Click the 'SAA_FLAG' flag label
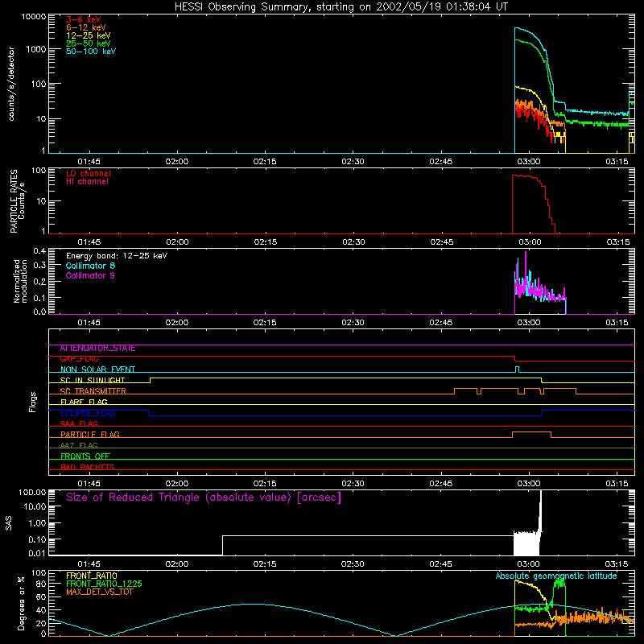The width and height of the screenshot is (644, 644). (79, 424)
